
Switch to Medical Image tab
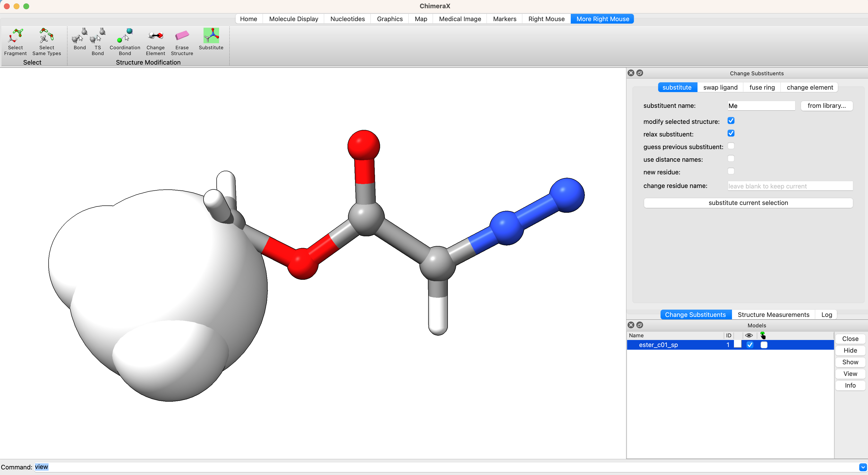coord(460,19)
